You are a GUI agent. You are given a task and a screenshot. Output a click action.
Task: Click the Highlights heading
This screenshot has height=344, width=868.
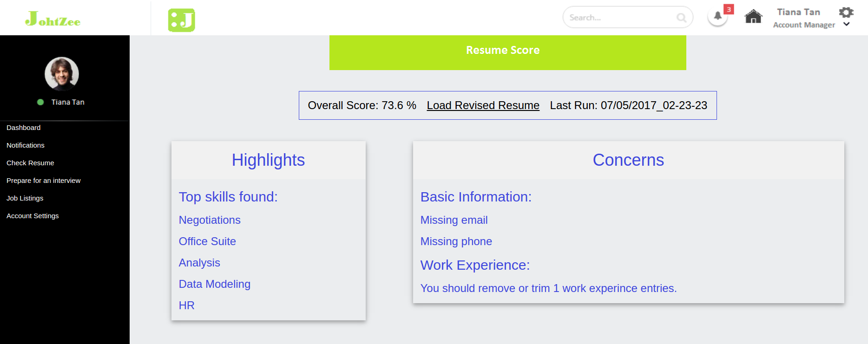(268, 160)
